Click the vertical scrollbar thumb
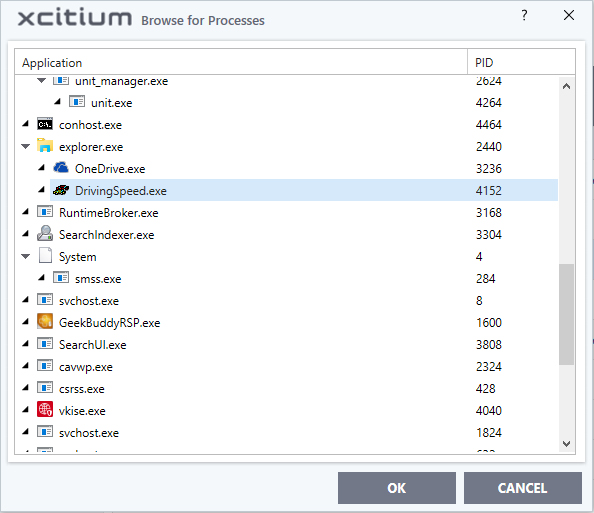 (566, 314)
